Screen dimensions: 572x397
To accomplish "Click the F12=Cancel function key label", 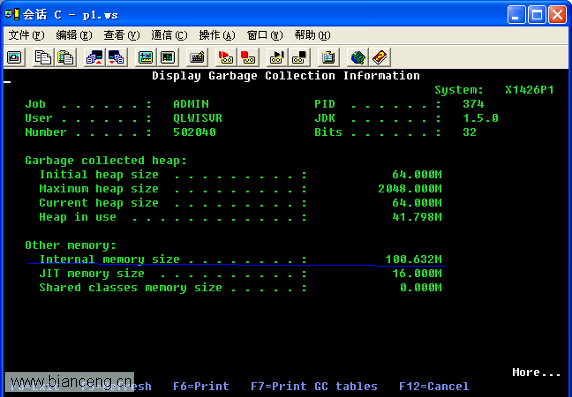I will coord(434,386).
